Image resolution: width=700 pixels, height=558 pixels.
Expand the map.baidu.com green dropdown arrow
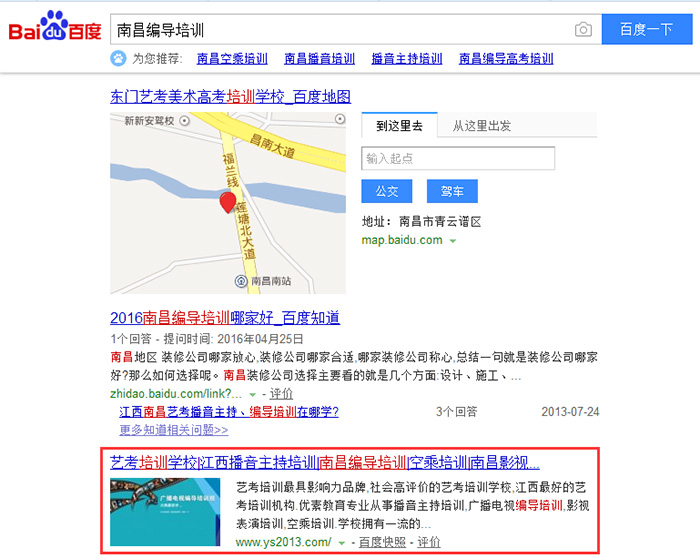click(453, 241)
